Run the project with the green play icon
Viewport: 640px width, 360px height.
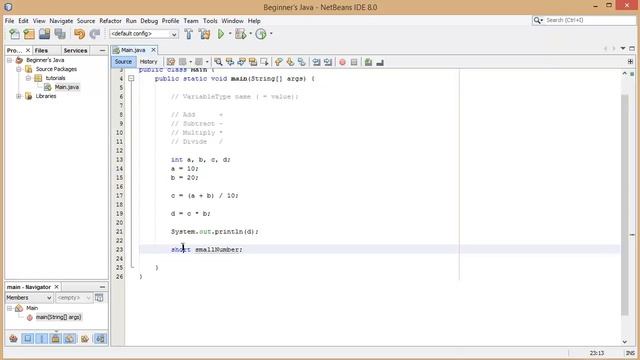click(x=221, y=34)
